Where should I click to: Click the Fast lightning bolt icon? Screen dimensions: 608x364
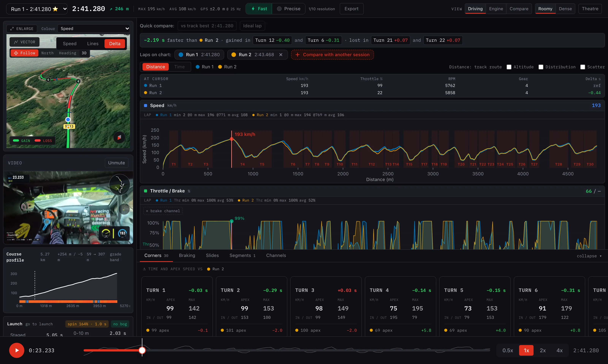253,9
